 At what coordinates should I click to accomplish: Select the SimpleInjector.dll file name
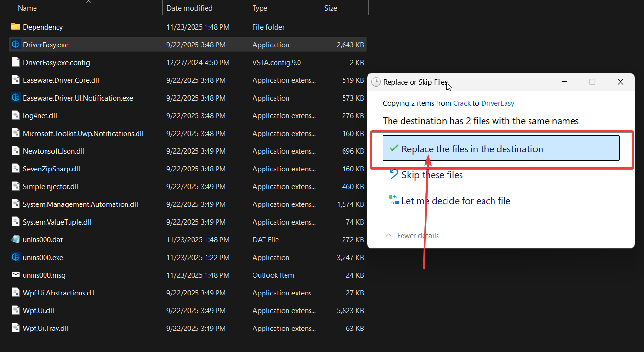51,187
